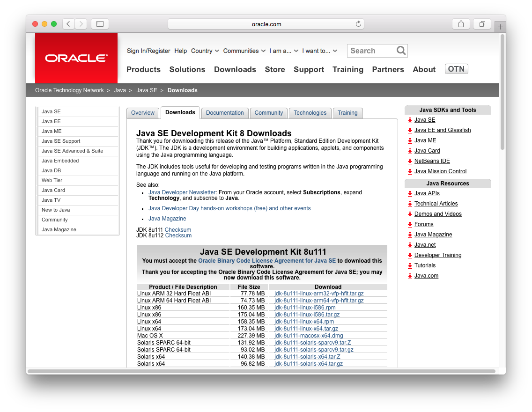Go back with the Safari back arrow
Screen dimensions: 532x412
(x=68, y=24)
